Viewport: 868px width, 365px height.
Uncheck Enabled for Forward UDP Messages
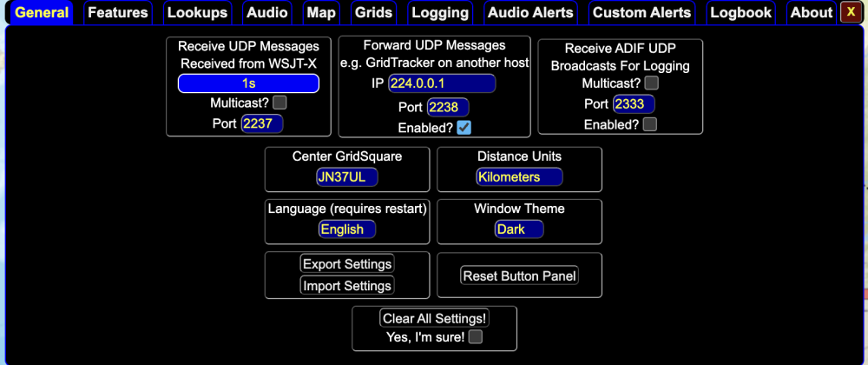pos(464,128)
